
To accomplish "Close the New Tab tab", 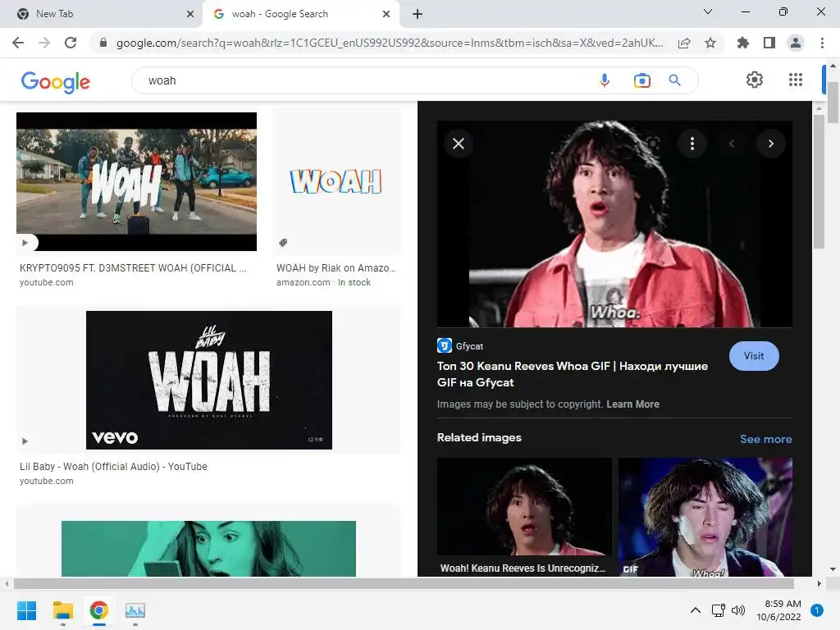I will pyautogui.click(x=190, y=14).
